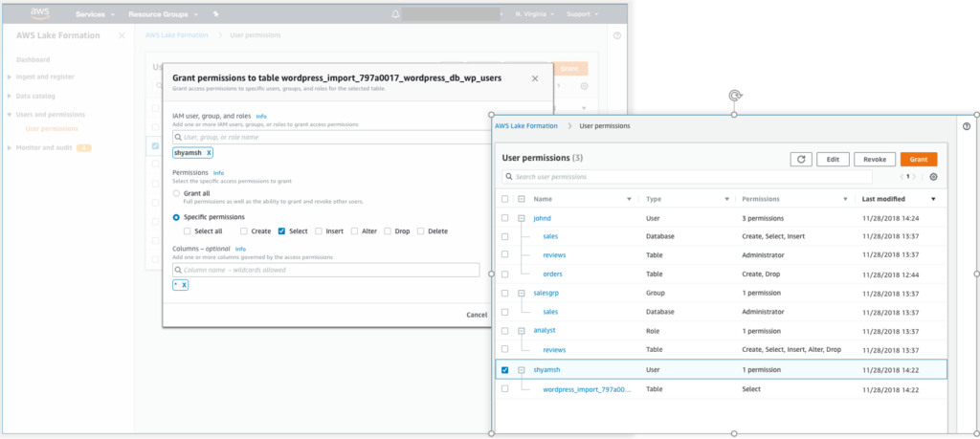Go to next page arrow in pagination
The width and height of the screenshot is (980, 439).
915,177
